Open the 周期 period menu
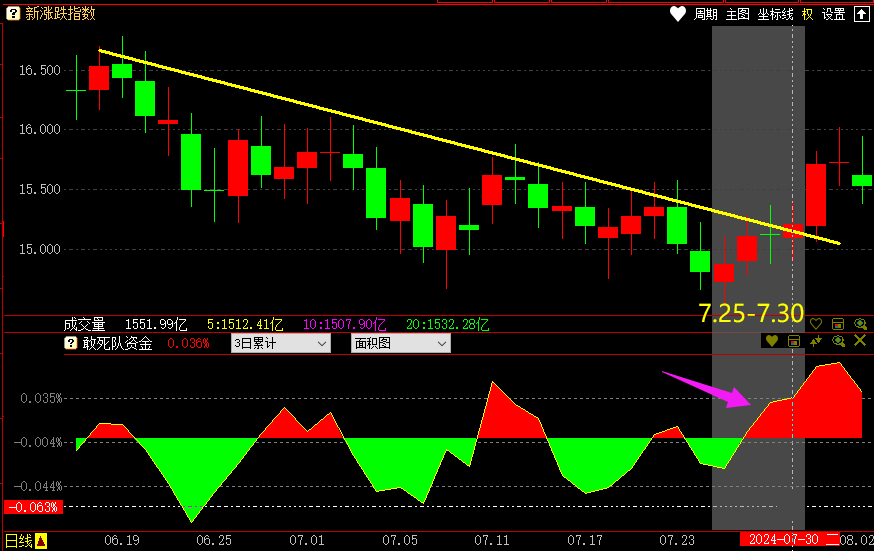The height and width of the screenshot is (551, 874). (706, 14)
